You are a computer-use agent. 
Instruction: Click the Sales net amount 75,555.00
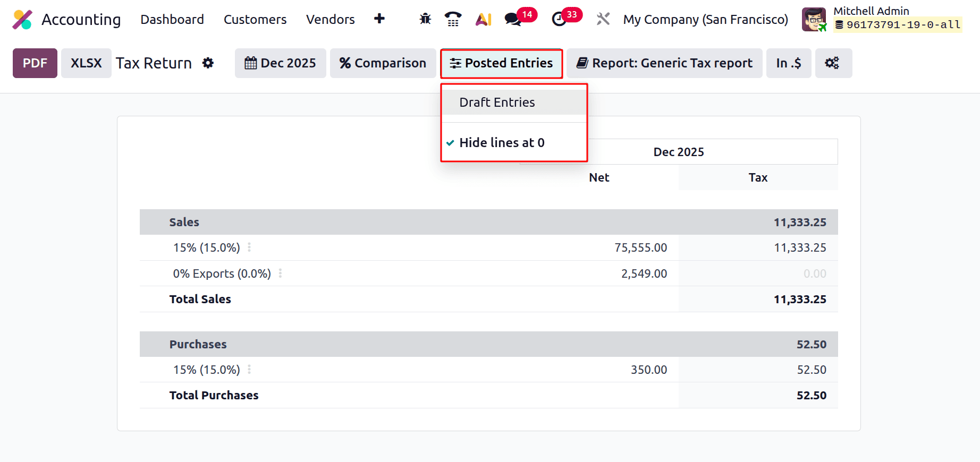point(640,248)
